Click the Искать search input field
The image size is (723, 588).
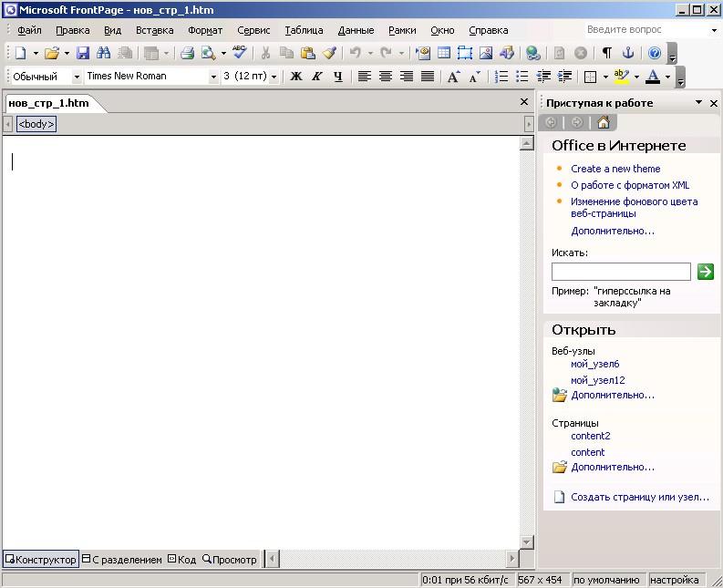coord(621,272)
